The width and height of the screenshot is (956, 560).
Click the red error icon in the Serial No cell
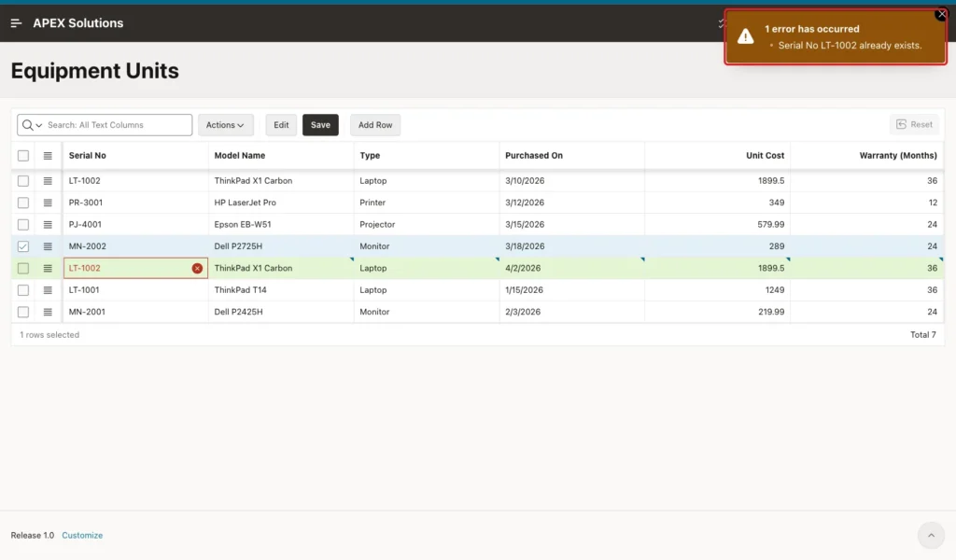click(x=197, y=268)
